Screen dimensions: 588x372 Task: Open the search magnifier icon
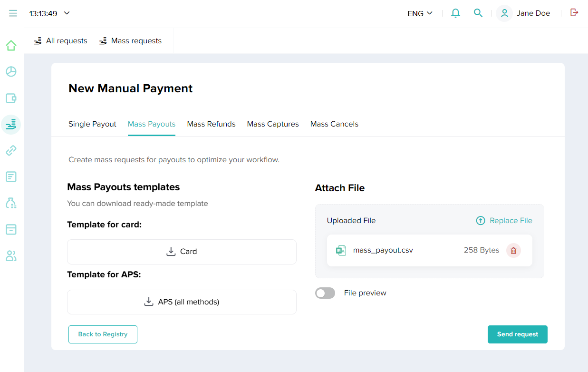478,13
